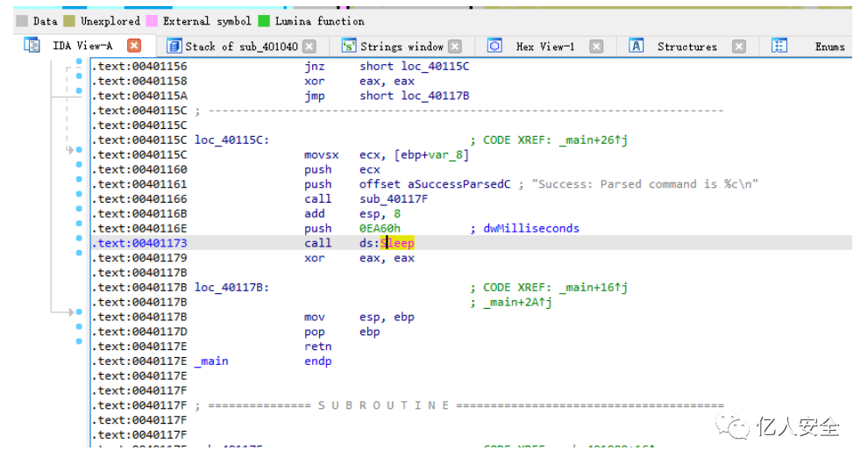Click jump target loc_40115C in jnz line
This screenshot has height=465, width=868.
pos(435,67)
